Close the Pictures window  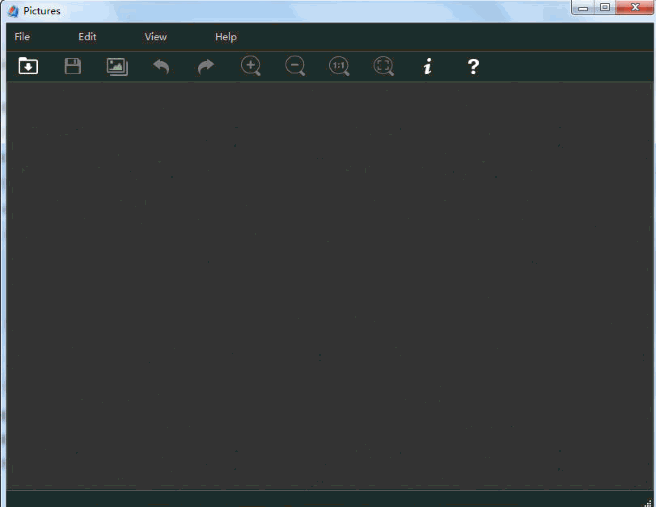click(635, 8)
